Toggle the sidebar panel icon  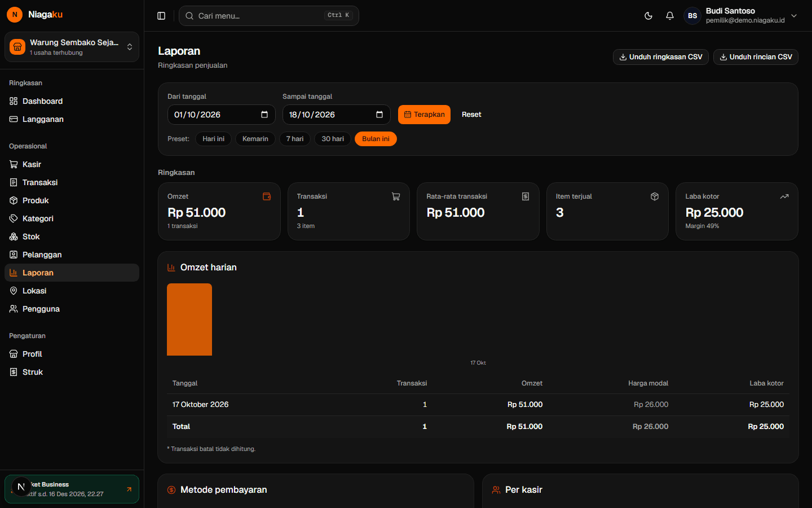click(x=161, y=16)
